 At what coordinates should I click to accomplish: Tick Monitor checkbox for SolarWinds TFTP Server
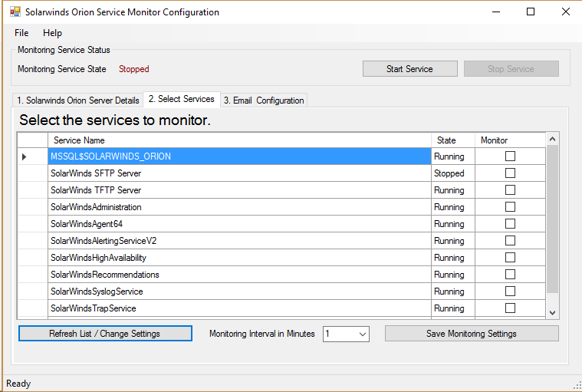tap(510, 190)
